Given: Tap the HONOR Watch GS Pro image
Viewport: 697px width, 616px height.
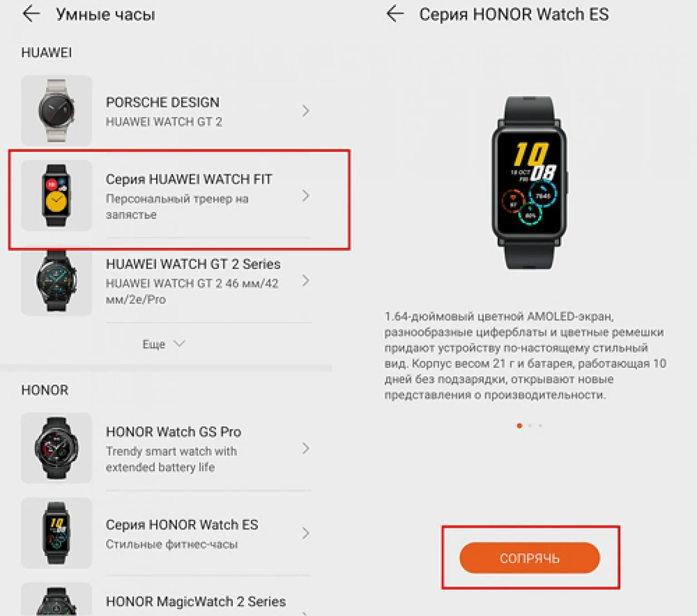Looking at the screenshot, I should [56, 448].
